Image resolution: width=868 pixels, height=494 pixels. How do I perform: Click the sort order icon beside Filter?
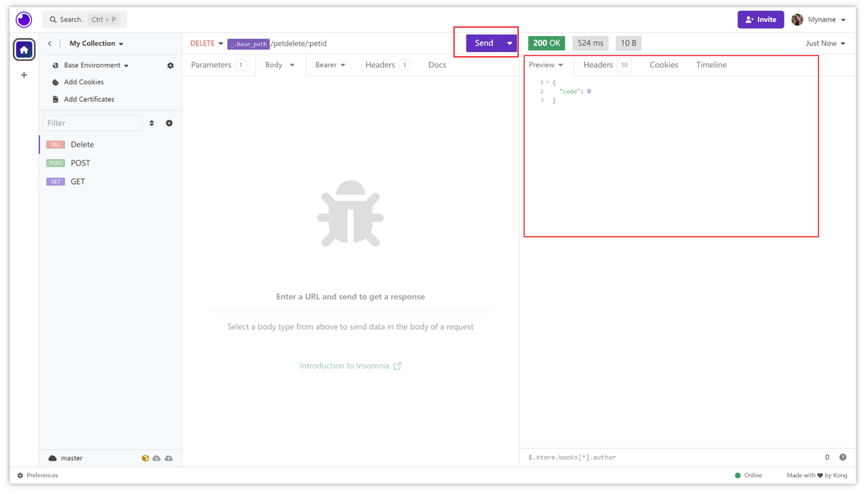(x=152, y=123)
